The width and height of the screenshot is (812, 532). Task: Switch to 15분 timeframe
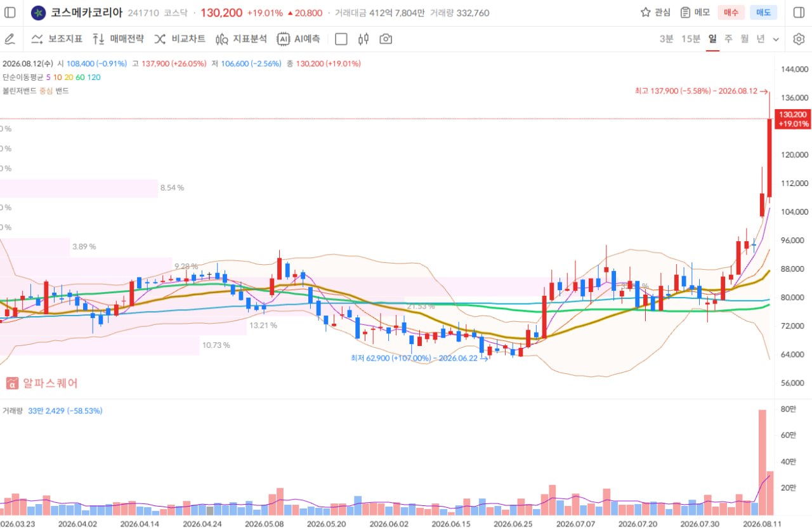coord(691,39)
